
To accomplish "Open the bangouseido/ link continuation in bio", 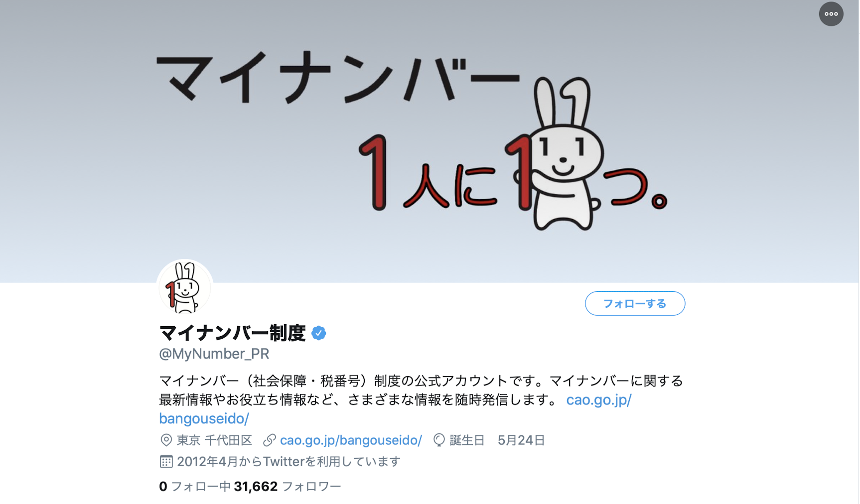I will point(204,419).
